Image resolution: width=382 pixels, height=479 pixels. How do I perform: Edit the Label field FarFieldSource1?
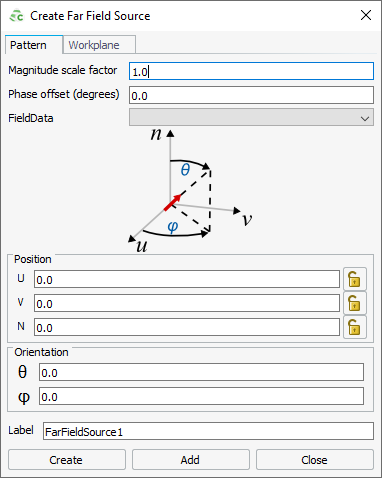[x=208, y=431]
